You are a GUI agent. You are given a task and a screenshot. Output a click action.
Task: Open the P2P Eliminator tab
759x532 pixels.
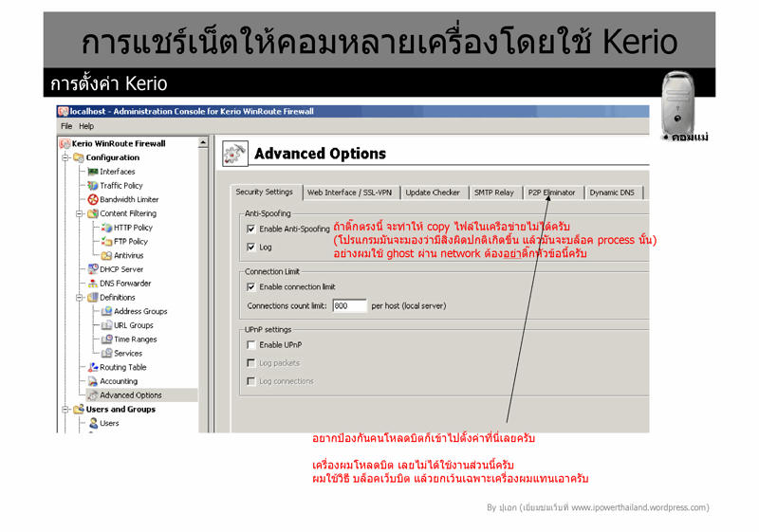551,193
